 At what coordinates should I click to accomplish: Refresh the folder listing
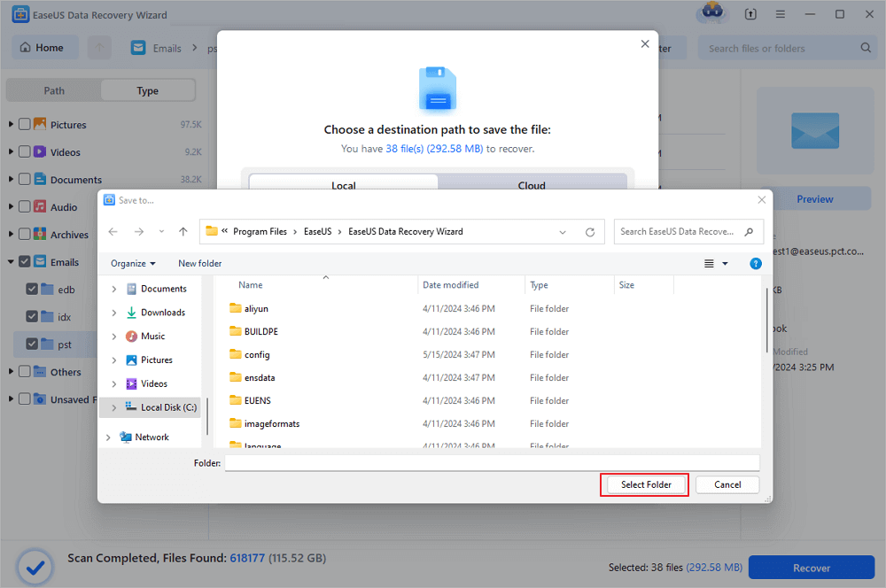590,232
